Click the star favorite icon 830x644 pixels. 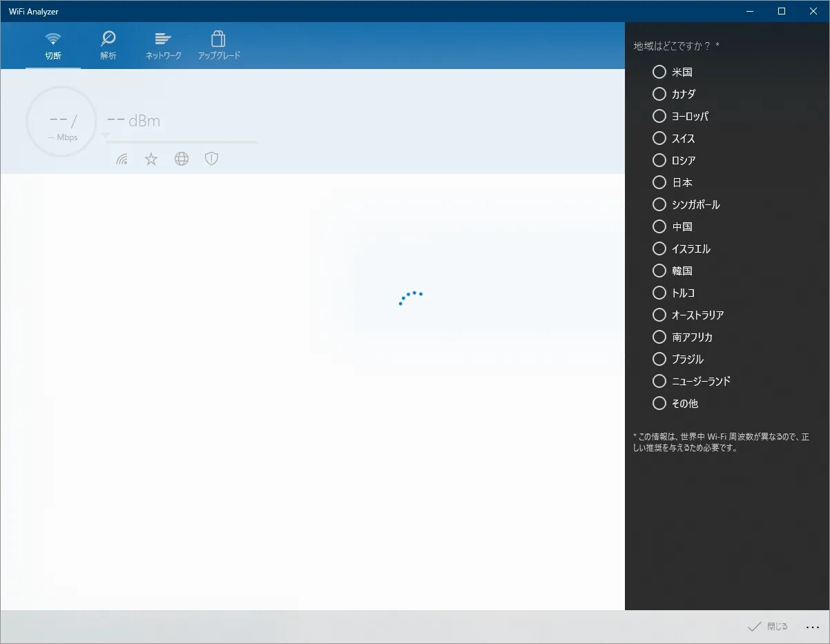click(x=151, y=159)
